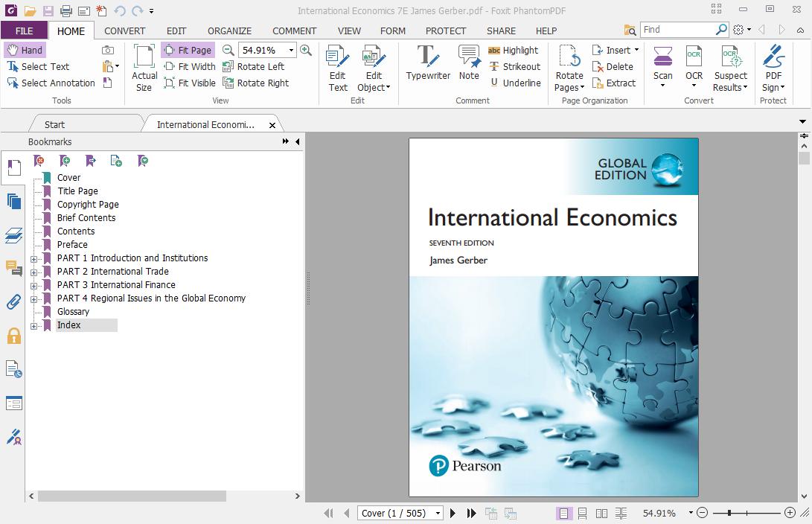Select the Edit Text tool
This screenshot has height=524, width=812.
click(x=338, y=68)
